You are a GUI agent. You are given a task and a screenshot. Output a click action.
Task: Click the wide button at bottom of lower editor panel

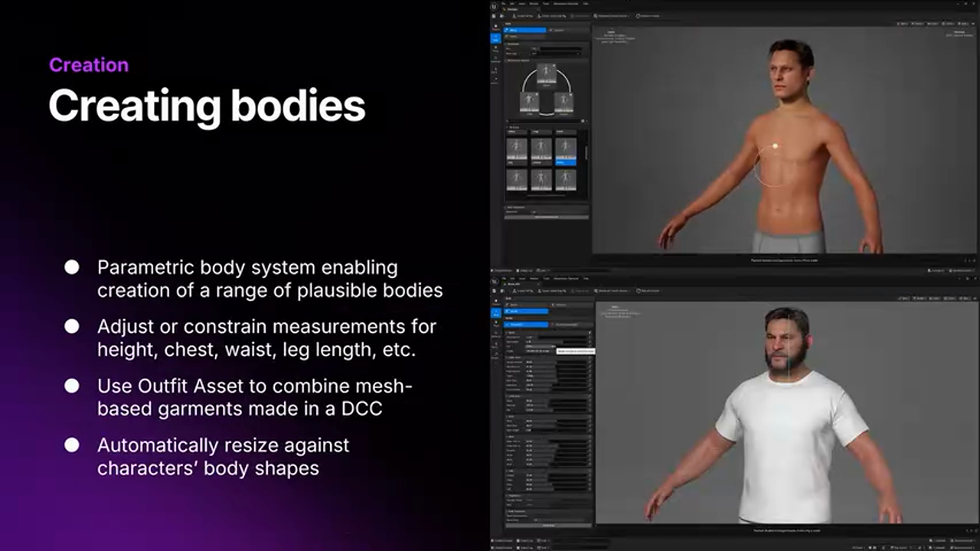tap(548, 526)
